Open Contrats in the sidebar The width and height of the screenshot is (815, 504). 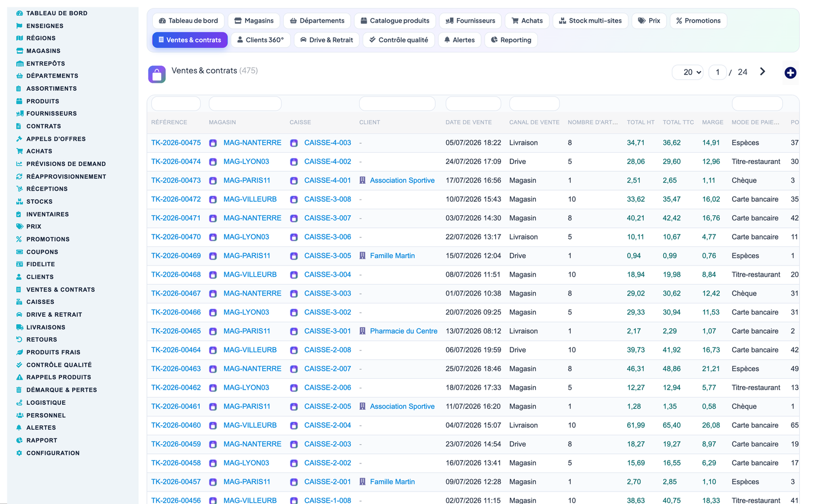coord(43,126)
